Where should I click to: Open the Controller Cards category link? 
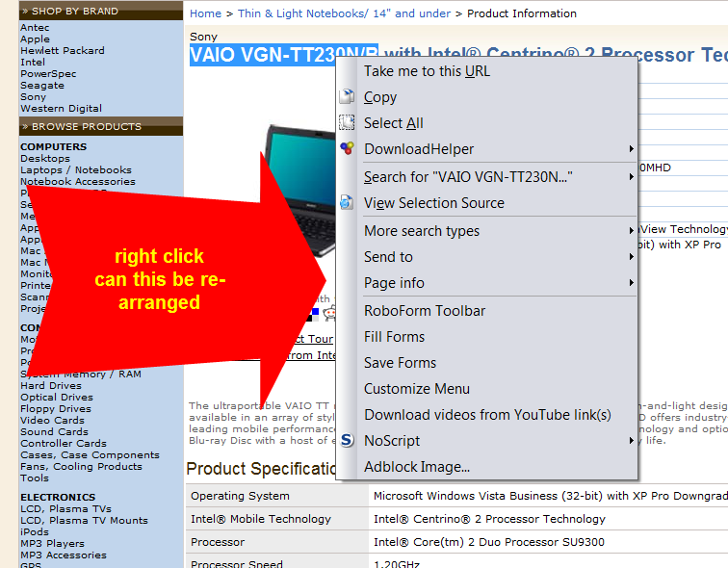coord(64,443)
